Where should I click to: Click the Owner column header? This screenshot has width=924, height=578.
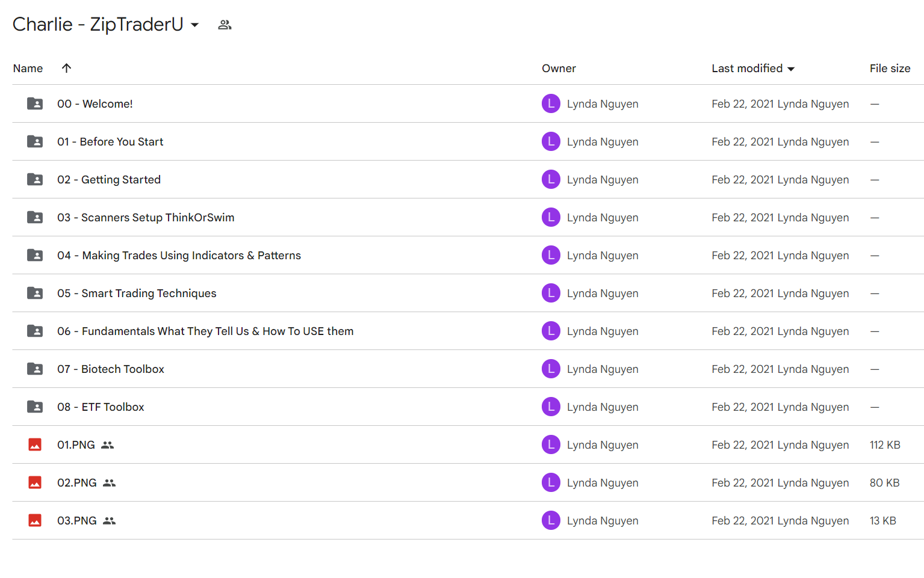point(559,69)
